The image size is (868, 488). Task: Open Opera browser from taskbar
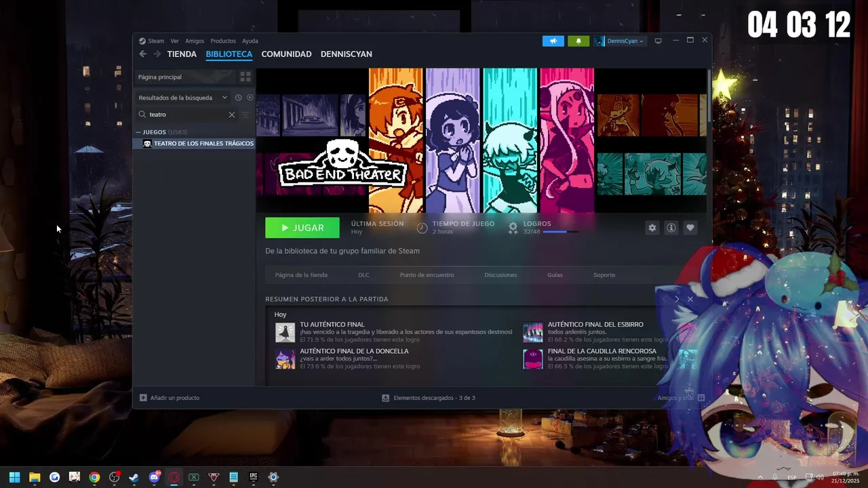click(x=174, y=477)
